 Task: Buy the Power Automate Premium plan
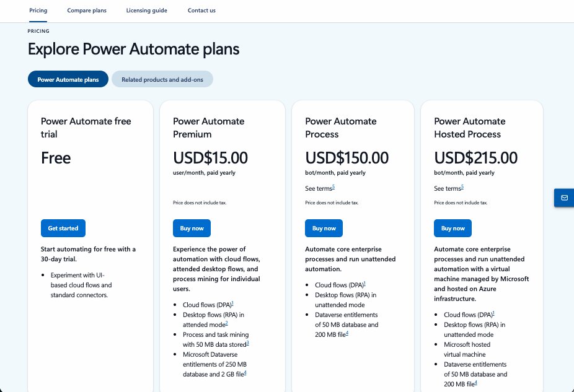click(192, 228)
